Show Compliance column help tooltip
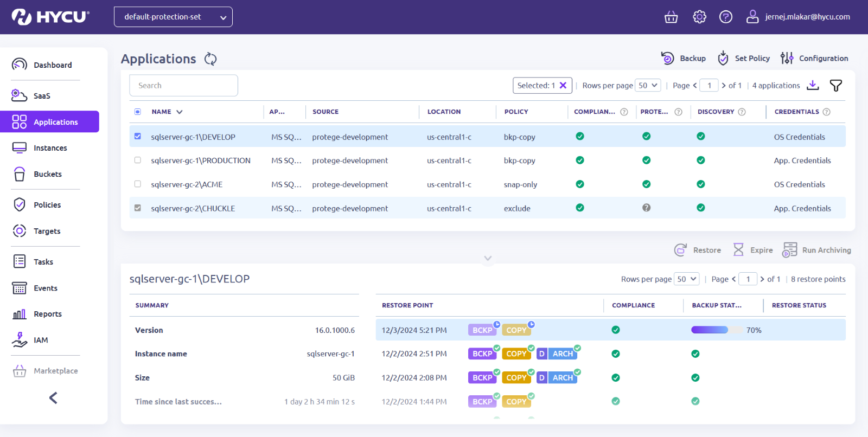 (624, 112)
